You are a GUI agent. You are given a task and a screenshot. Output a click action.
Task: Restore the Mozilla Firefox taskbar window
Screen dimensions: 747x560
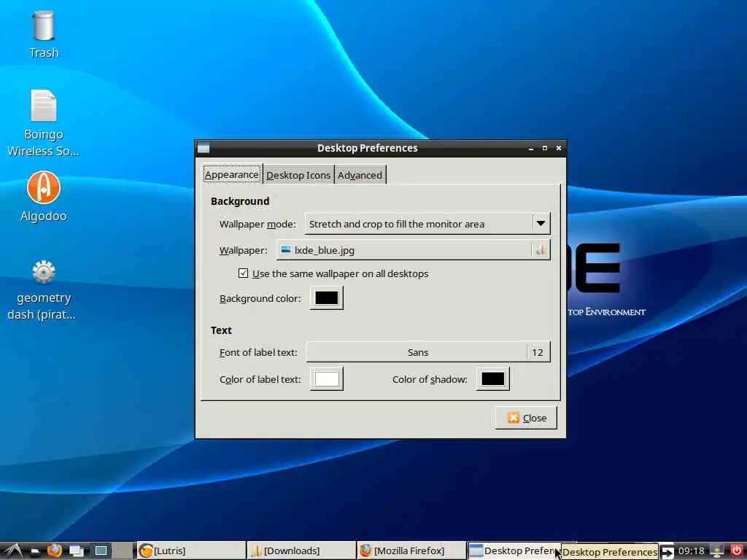411,551
